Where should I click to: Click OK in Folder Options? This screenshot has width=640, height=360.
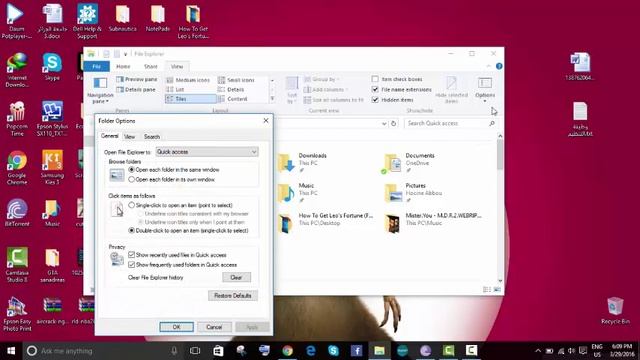coord(176,327)
